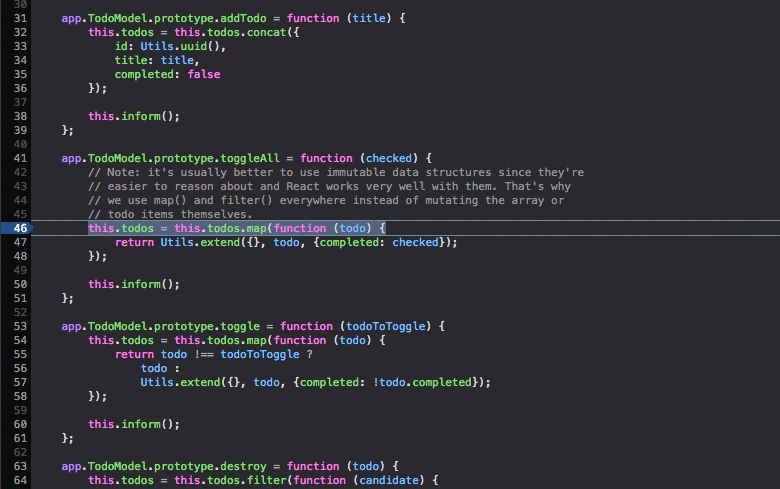Click 'toggleAll' on line 41
The width and height of the screenshot is (780, 489).
pyautogui.click(x=250, y=158)
